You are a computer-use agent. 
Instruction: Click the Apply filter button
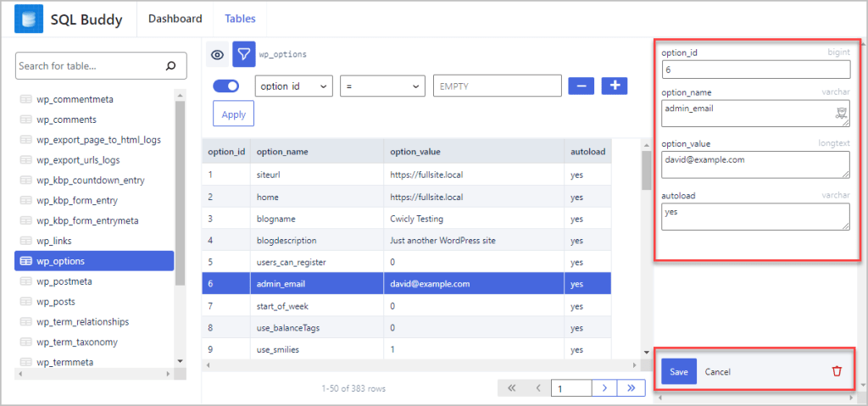coord(234,114)
